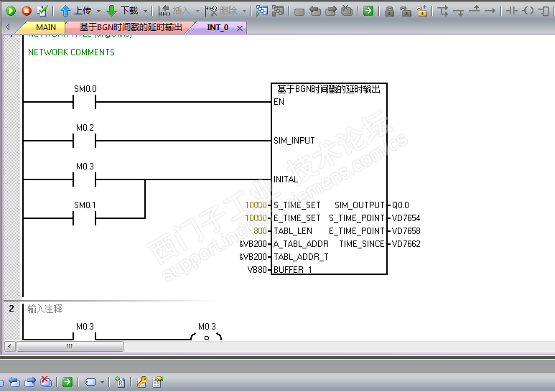Screen dimensions: 555x392
Task: Go to next bookmark in bottom toolbar
Action: coord(30,382)
